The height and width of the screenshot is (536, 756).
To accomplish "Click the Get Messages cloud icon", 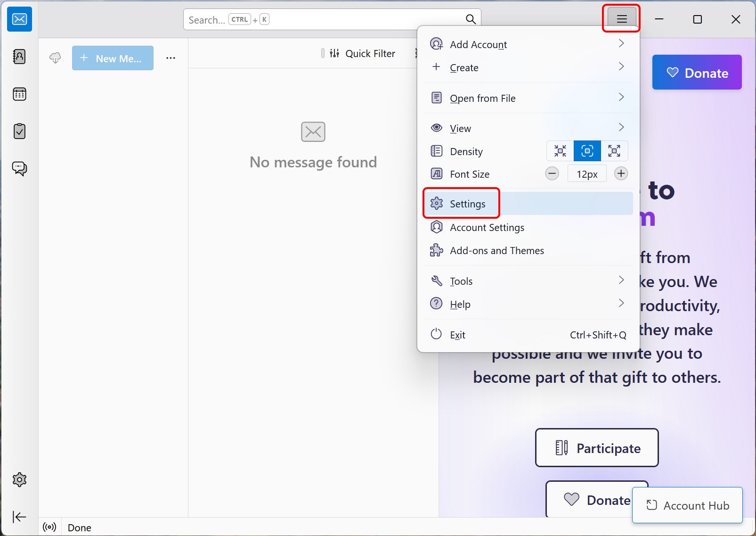I will 55,58.
